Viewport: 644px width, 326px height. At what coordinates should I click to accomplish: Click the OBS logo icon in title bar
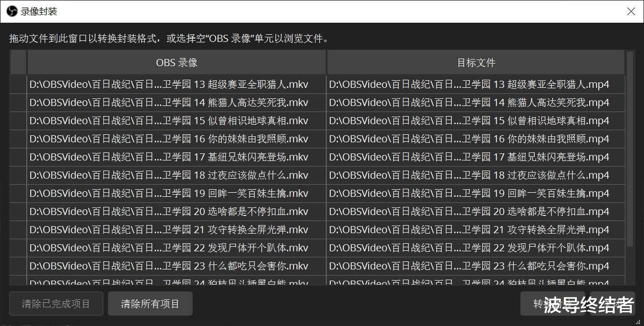[x=12, y=11]
